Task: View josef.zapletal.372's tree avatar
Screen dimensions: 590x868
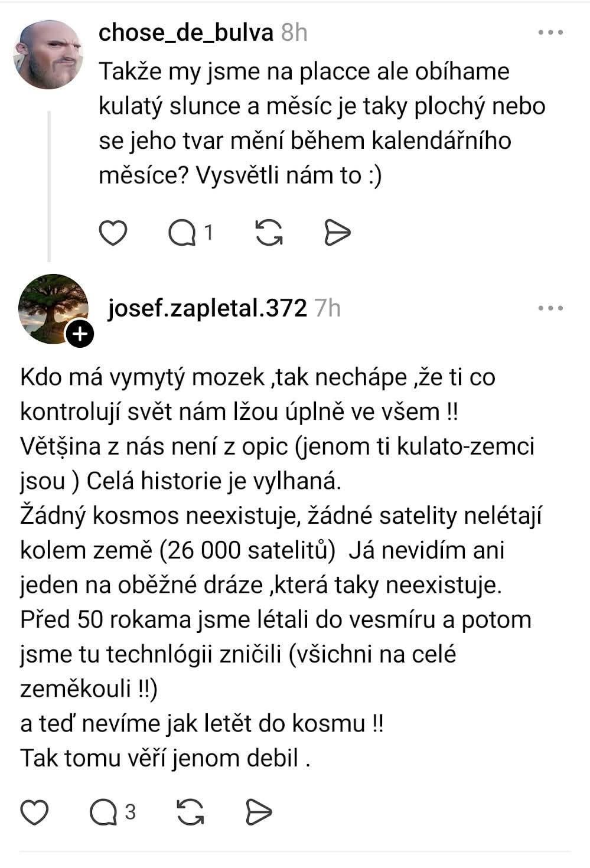Action: tap(52, 307)
